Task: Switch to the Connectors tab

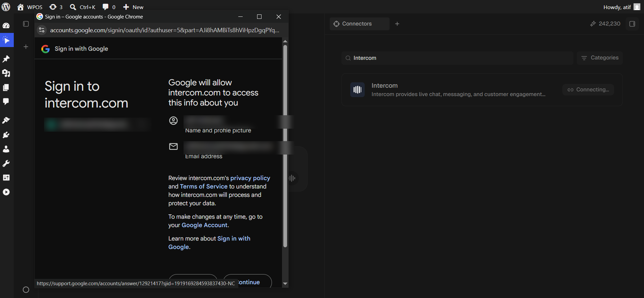Action: pyautogui.click(x=359, y=24)
